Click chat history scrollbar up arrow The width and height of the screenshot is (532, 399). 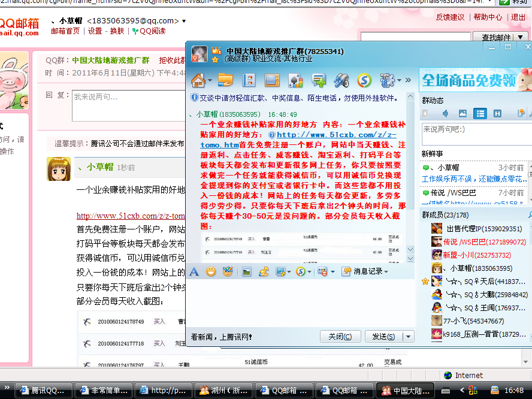[x=410, y=96]
